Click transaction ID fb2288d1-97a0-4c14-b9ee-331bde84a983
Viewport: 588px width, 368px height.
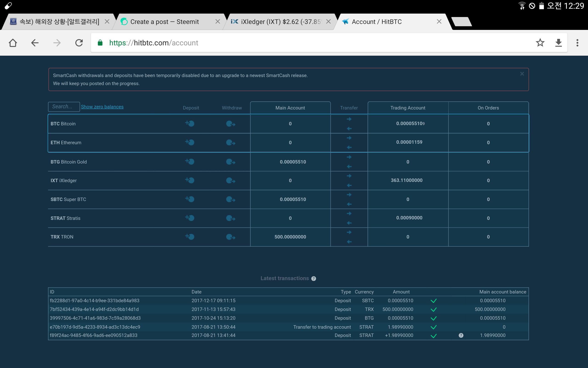95,301
